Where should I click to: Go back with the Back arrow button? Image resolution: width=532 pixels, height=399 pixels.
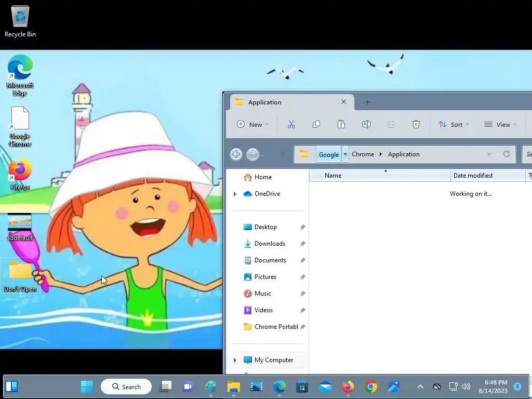(236, 154)
